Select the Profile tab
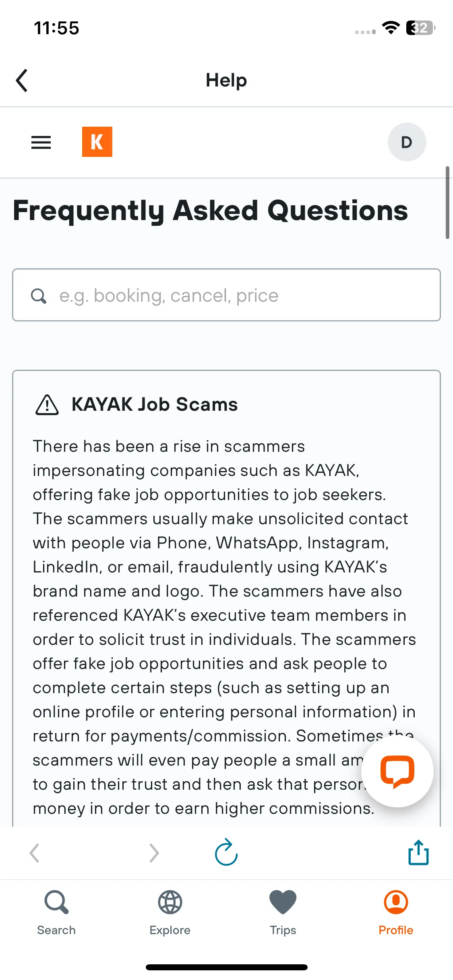 (x=396, y=912)
